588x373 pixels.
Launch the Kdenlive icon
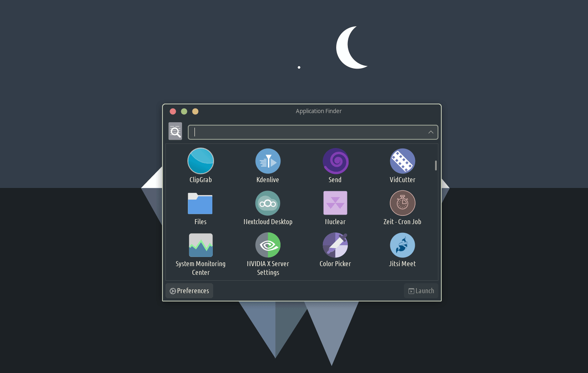268,161
